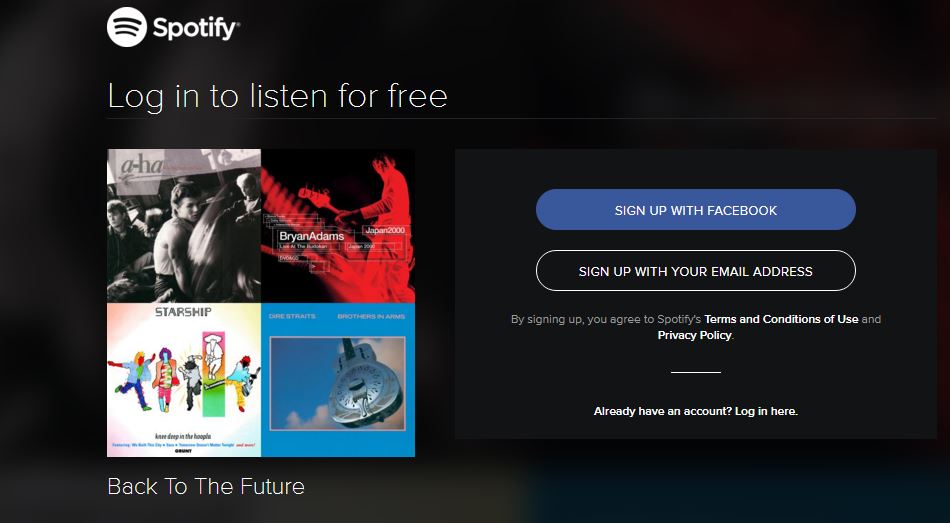The image size is (950, 523).
Task: Open the a-ha album cover
Action: pyautogui.click(x=184, y=226)
